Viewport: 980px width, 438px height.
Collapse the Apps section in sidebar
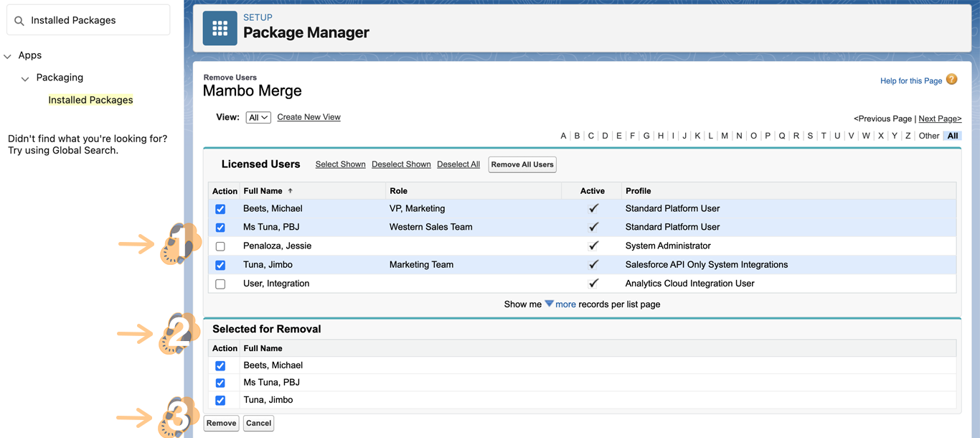[8, 56]
